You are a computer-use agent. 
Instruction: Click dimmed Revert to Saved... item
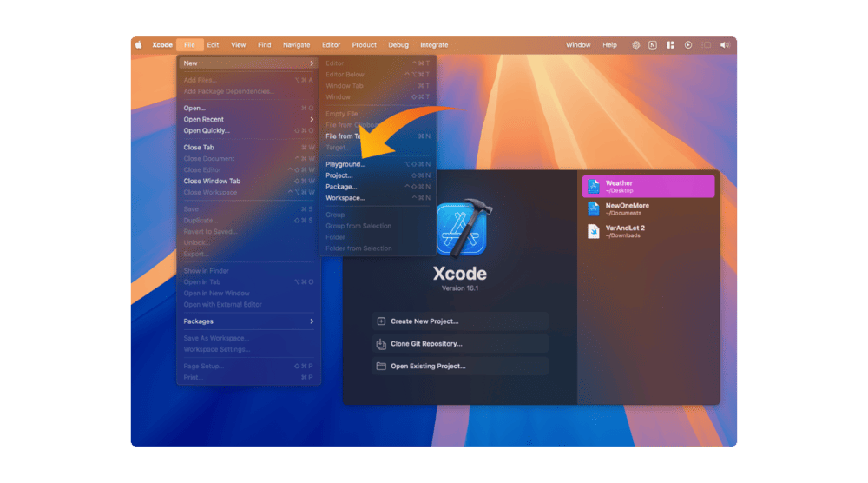pyautogui.click(x=248, y=232)
